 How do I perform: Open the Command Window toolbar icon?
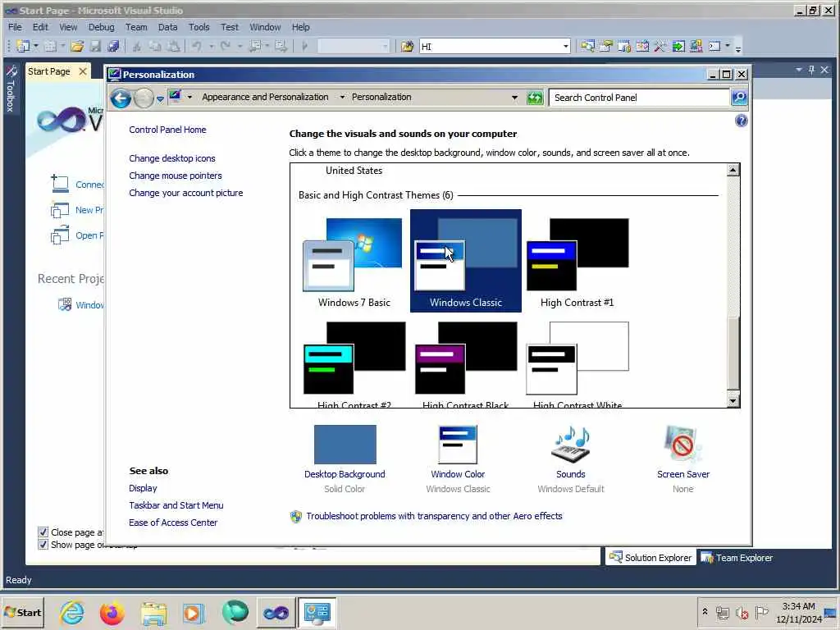714,46
